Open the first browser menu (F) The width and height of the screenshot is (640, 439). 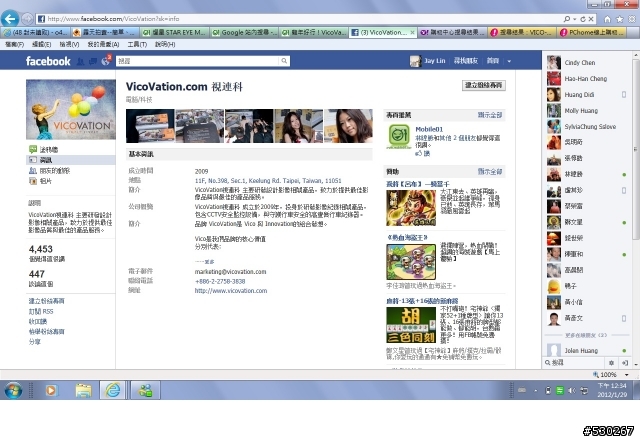click(x=15, y=44)
